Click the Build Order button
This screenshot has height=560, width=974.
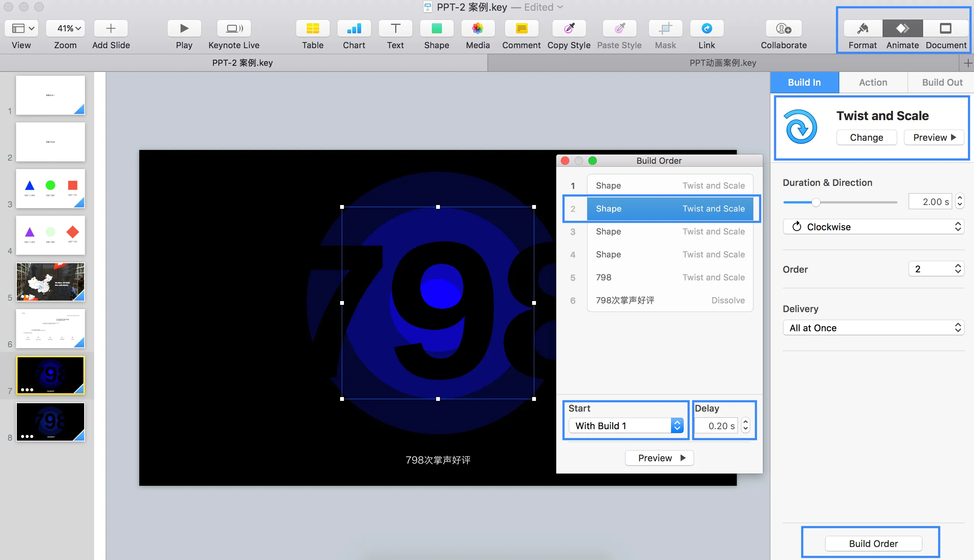click(x=873, y=544)
